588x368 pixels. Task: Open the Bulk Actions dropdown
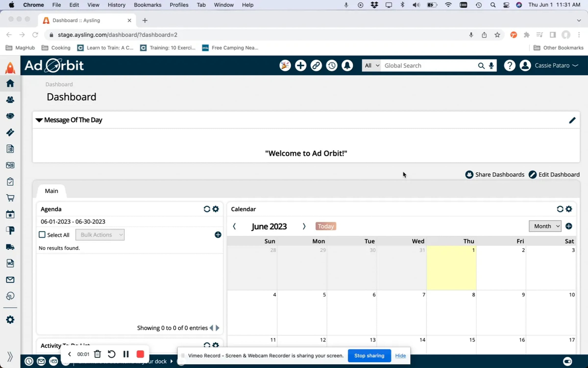[x=100, y=235]
